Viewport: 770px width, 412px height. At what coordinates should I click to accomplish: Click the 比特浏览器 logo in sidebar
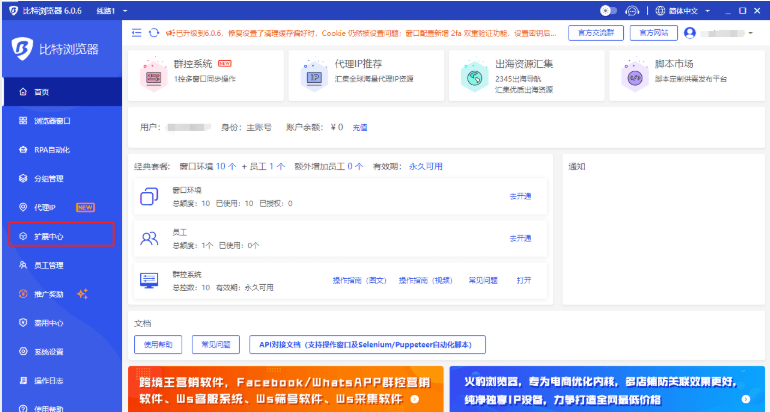click(55, 49)
